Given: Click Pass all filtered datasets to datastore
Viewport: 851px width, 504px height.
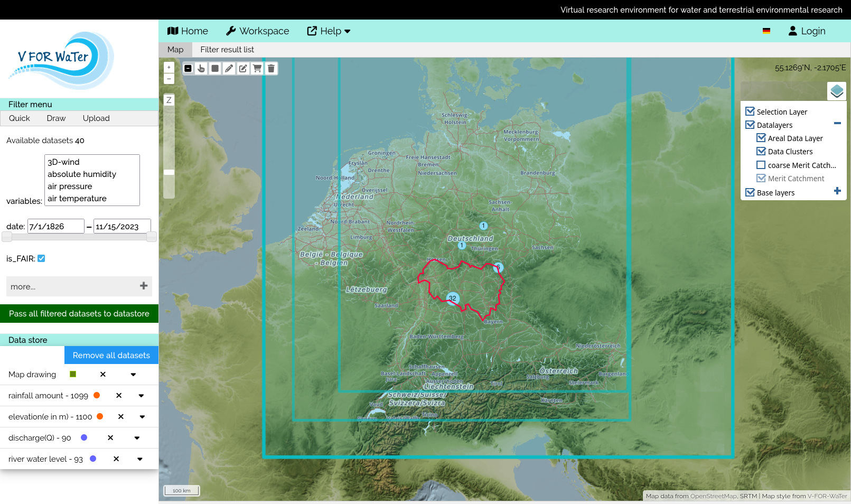Looking at the screenshot, I should click(x=79, y=314).
